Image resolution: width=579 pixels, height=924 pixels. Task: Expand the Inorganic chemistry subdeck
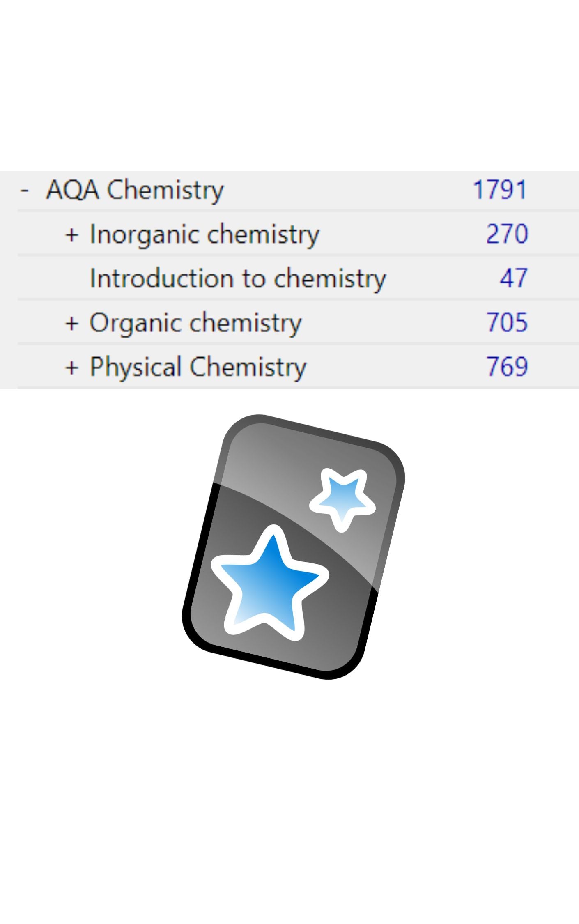pyautogui.click(x=71, y=234)
